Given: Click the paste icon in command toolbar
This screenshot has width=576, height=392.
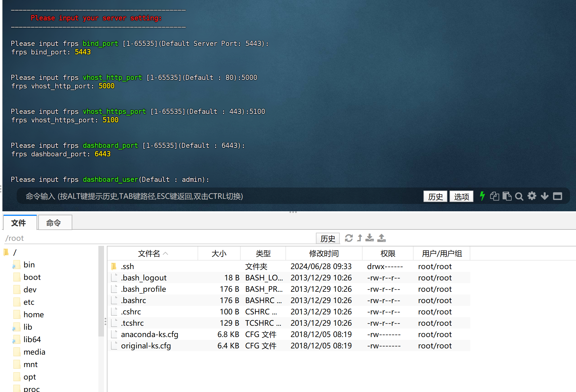Looking at the screenshot, I should 507,196.
